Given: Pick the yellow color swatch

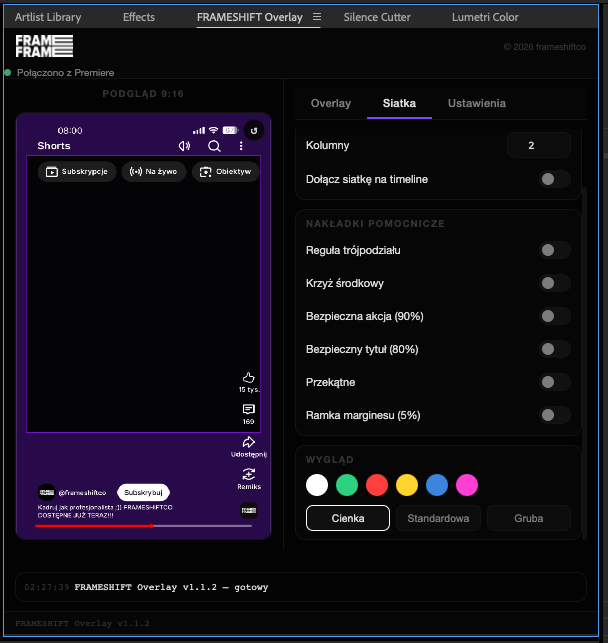Looking at the screenshot, I should tap(407, 485).
